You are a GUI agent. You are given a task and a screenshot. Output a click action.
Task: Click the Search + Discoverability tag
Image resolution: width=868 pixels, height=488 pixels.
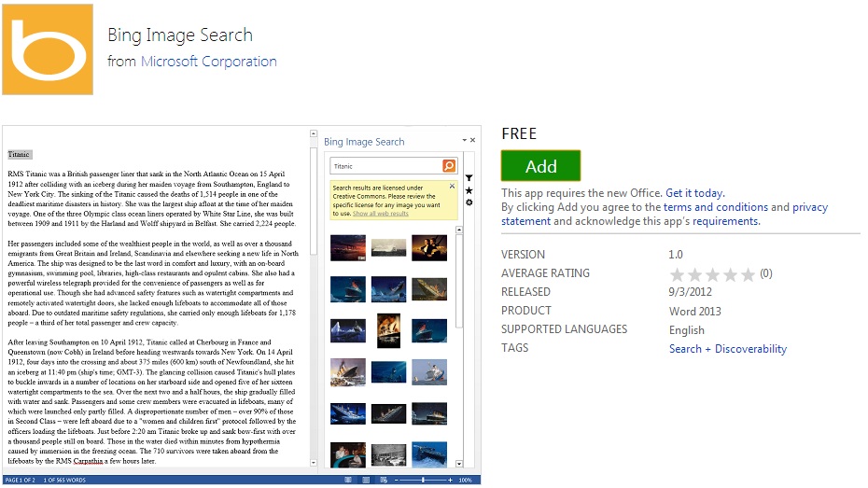click(x=728, y=349)
